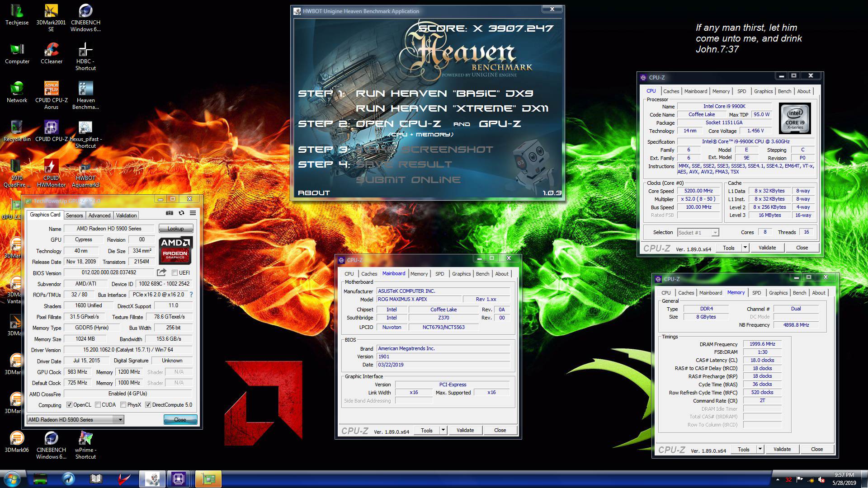The width and height of the screenshot is (868, 488).
Task: Toggle the DirectCompute 5.0 checkbox
Action: [148, 405]
